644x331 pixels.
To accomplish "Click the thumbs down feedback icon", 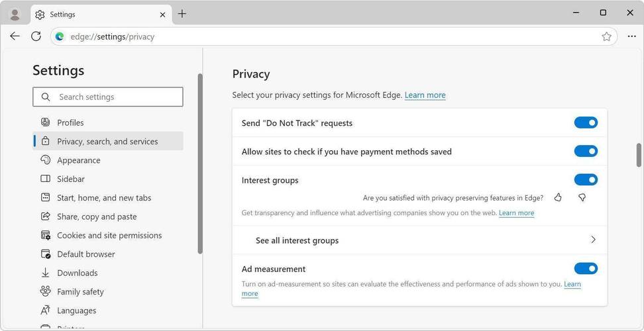I will (x=582, y=197).
